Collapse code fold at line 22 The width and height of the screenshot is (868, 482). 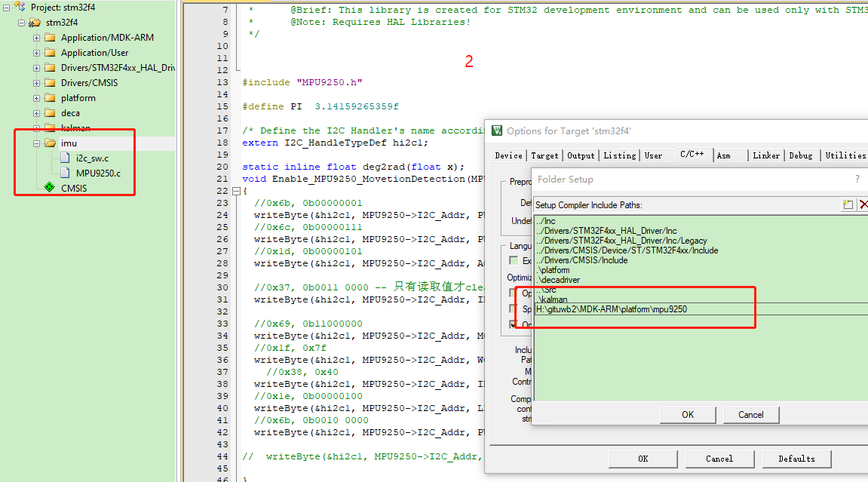(x=236, y=191)
